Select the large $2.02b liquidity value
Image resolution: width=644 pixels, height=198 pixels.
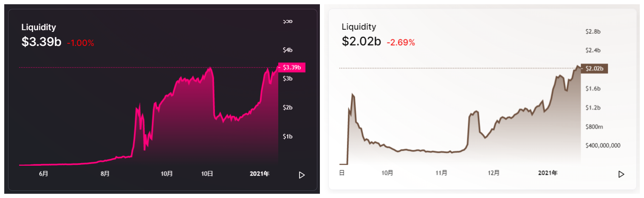coord(361,42)
